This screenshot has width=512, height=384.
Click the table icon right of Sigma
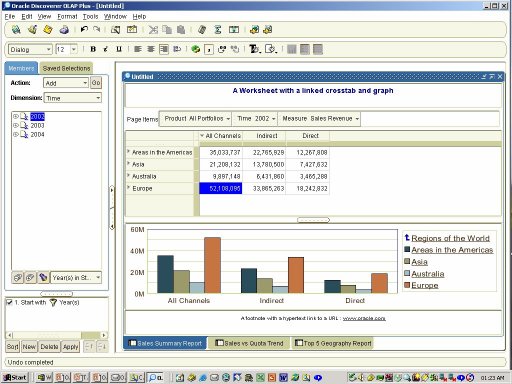[234, 30]
